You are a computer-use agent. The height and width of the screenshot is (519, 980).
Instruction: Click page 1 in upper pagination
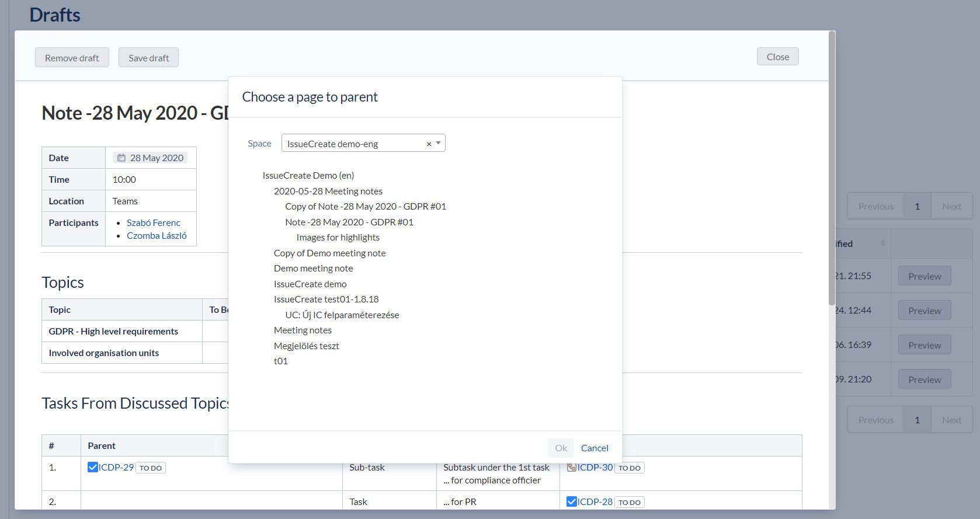[917, 206]
